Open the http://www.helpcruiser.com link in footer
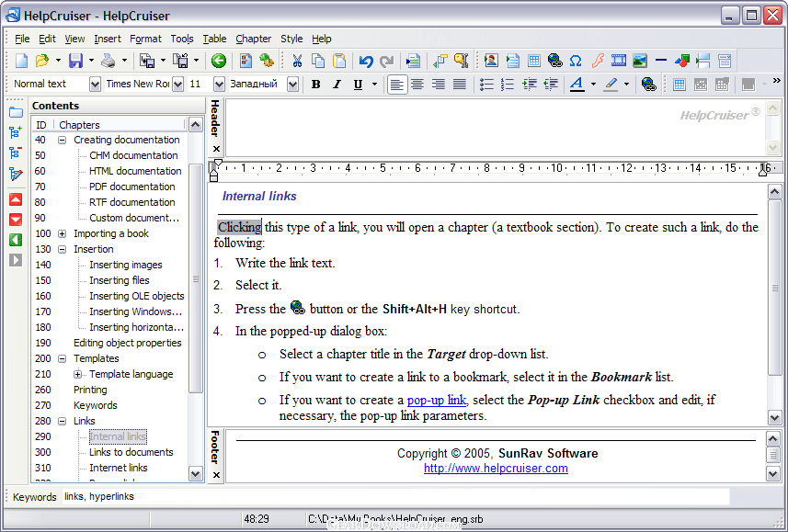Image resolution: width=788 pixels, height=532 pixels. click(x=496, y=469)
